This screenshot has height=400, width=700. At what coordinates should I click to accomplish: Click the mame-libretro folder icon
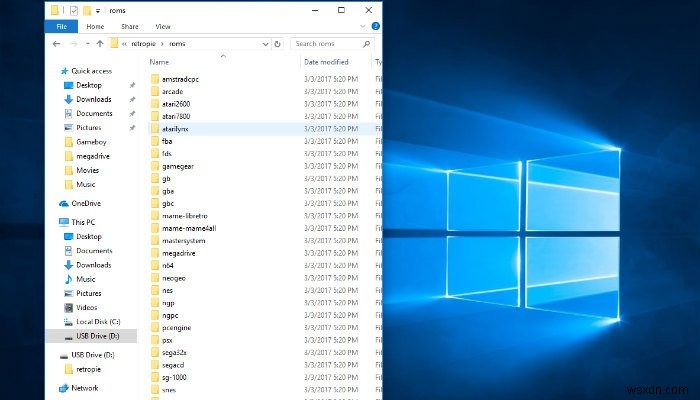(155, 216)
